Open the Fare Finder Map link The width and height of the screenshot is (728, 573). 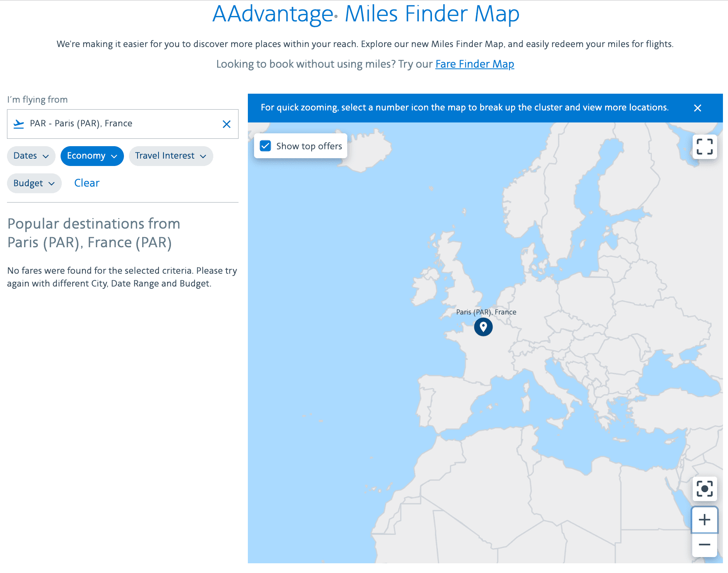coord(475,64)
